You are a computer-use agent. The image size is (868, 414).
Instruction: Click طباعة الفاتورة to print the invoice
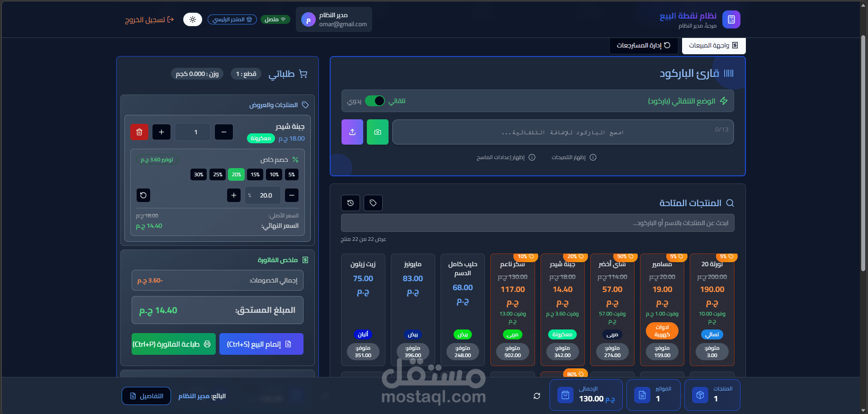pos(173,343)
